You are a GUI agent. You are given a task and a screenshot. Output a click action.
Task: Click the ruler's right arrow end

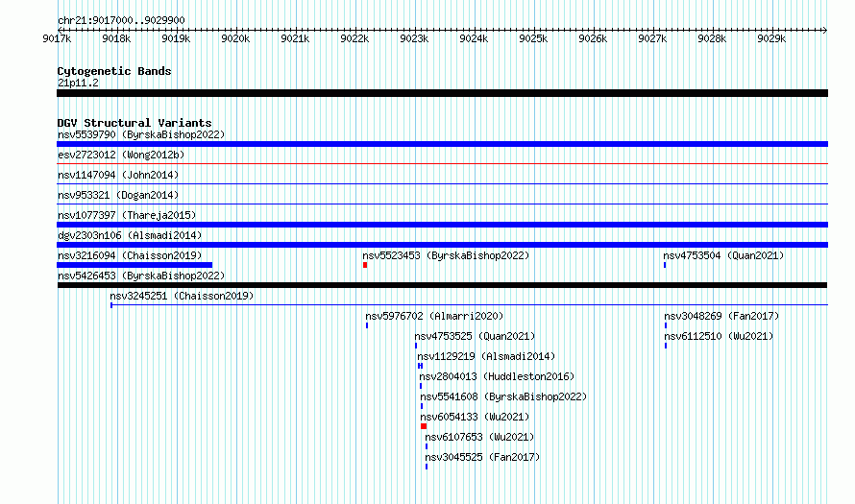(x=825, y=30)
